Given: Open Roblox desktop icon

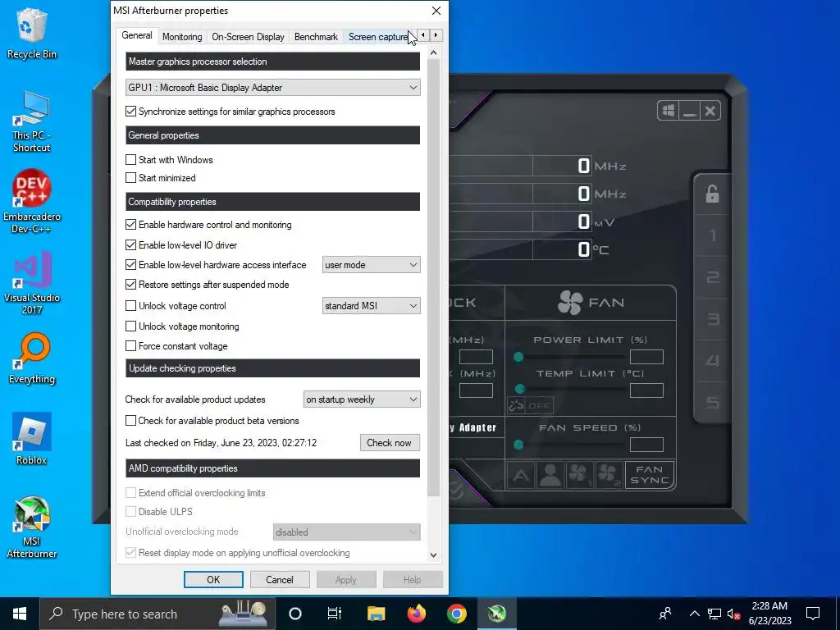Looking at the screenshot, I should point(32,439).
